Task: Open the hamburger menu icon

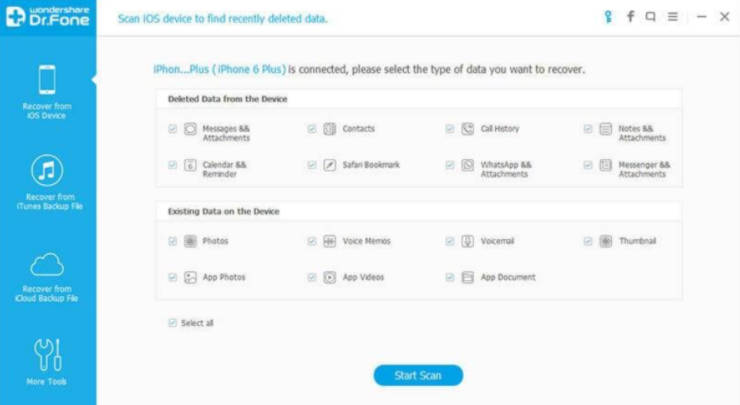Action: click(x=673, y=17)
